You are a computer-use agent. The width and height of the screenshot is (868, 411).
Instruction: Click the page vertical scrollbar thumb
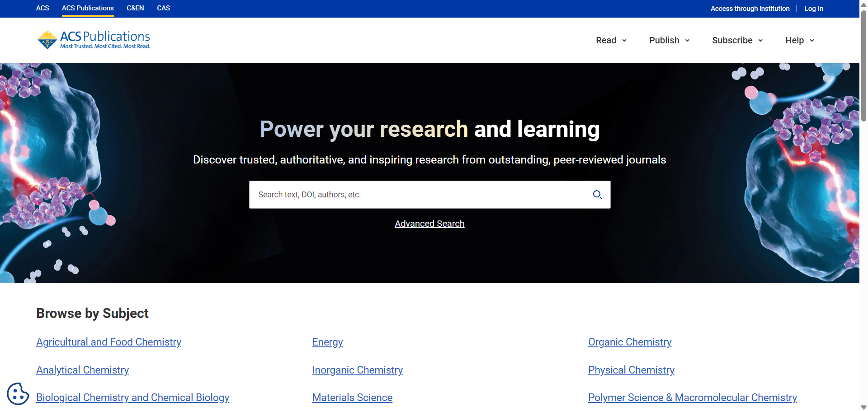click(x=863, y=65)
